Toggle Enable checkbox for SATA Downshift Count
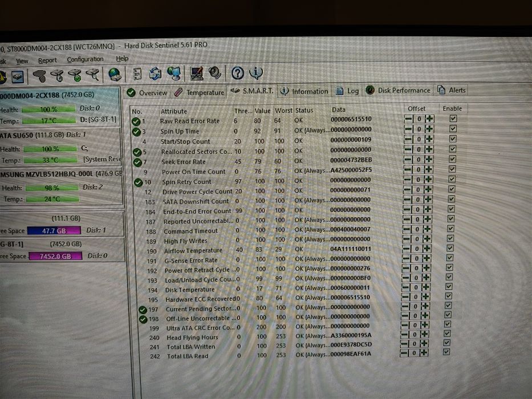 (451, 199)
